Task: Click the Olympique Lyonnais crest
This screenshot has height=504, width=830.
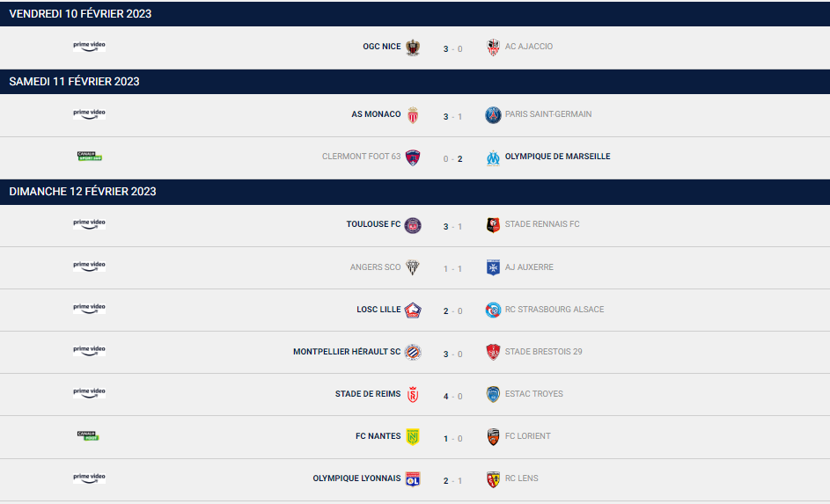Action: [413, 478]
